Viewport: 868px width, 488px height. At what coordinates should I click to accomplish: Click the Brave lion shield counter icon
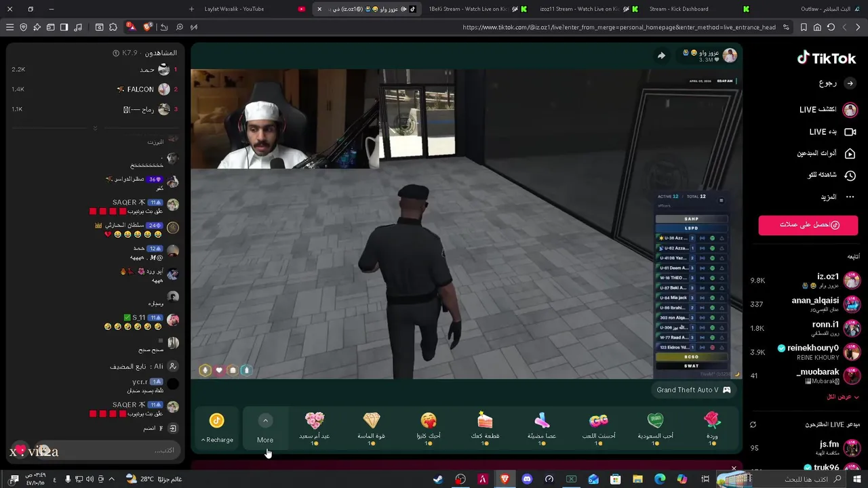tap(149, 27)
